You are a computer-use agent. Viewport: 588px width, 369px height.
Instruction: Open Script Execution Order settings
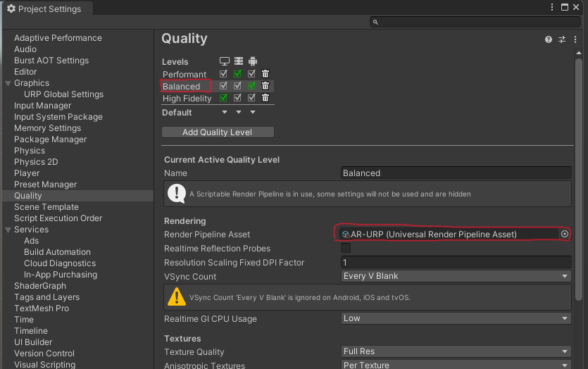(x=58, y=218)
